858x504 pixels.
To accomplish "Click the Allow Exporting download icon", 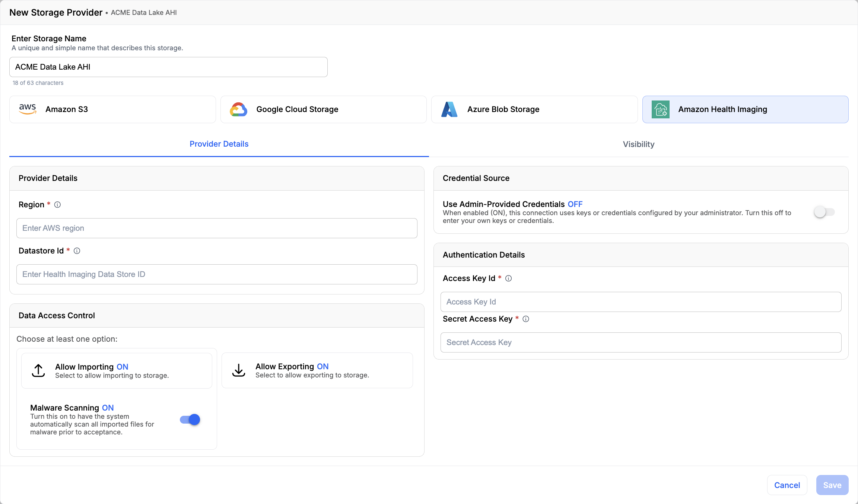I will click(x=239, y=370).
